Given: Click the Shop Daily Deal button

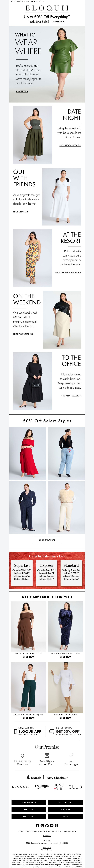Looking at the screenshot, I should (x=47, y=540).
